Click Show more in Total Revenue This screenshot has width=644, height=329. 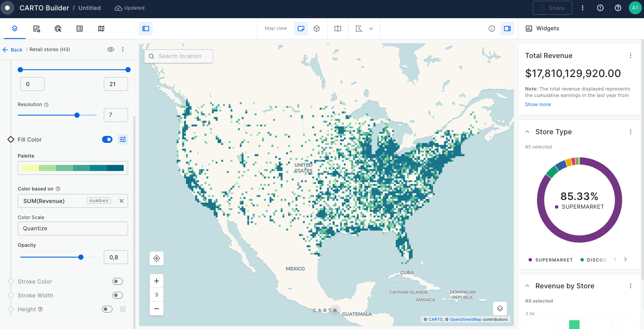click(538, 104)
